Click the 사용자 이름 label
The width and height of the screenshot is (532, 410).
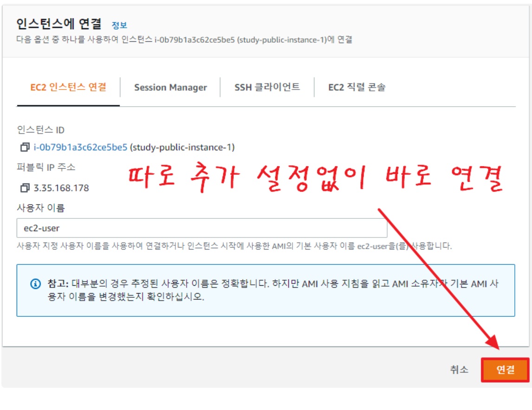41,208
